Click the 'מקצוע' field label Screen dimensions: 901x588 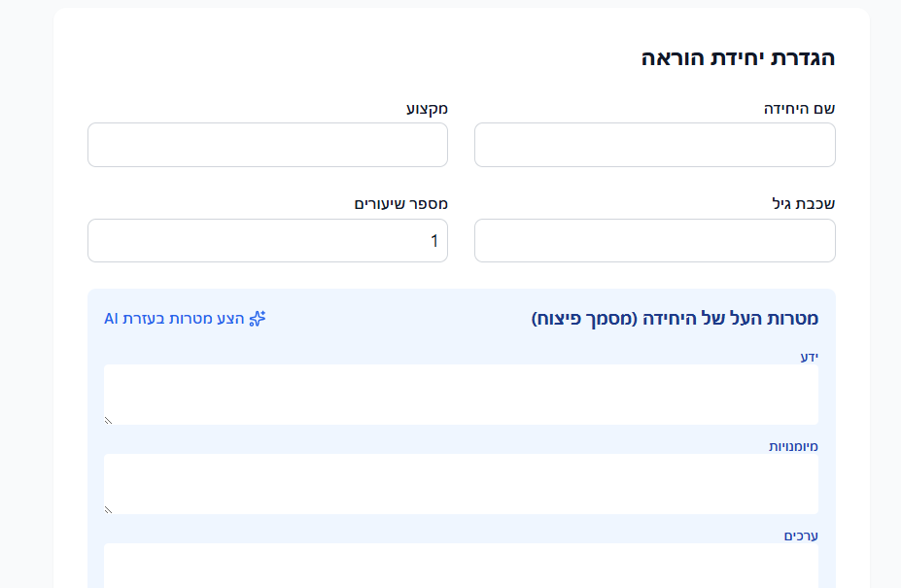[427, 109]
